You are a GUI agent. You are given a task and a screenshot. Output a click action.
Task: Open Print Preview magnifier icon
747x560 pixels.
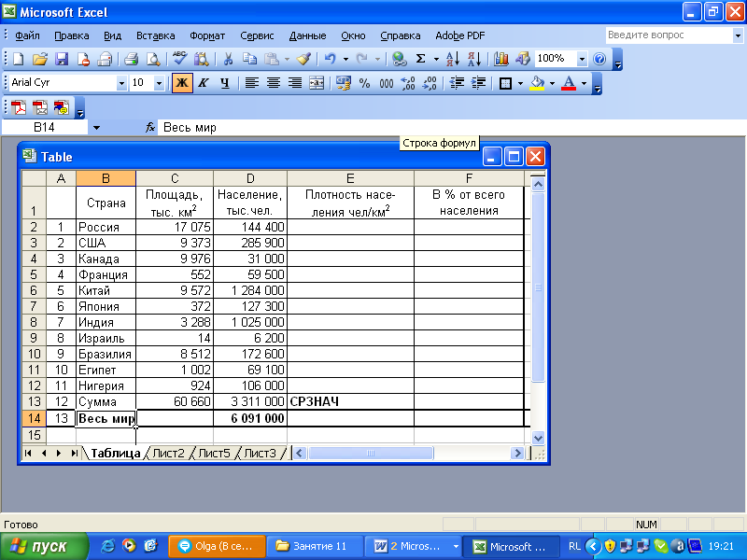coord(153,59)
